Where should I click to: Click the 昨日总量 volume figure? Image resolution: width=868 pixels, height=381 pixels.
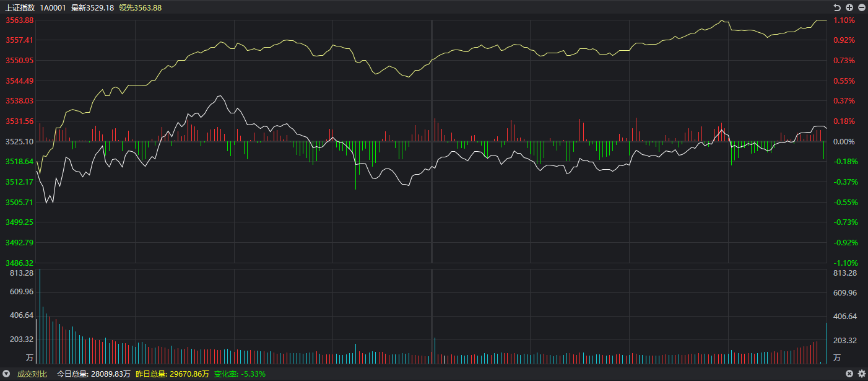tap(172, 374)
